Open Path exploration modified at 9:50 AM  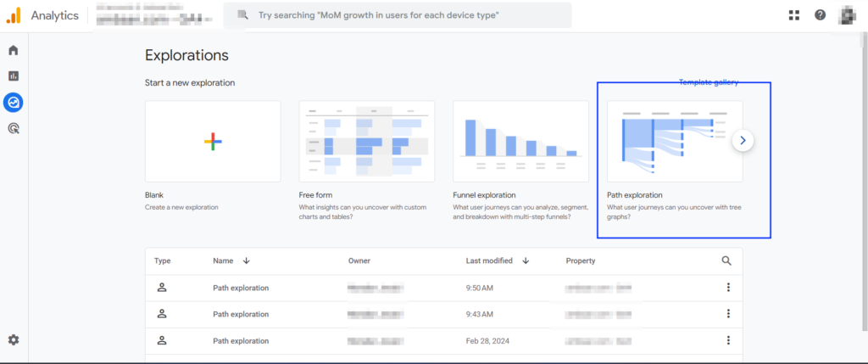(241, 288)
